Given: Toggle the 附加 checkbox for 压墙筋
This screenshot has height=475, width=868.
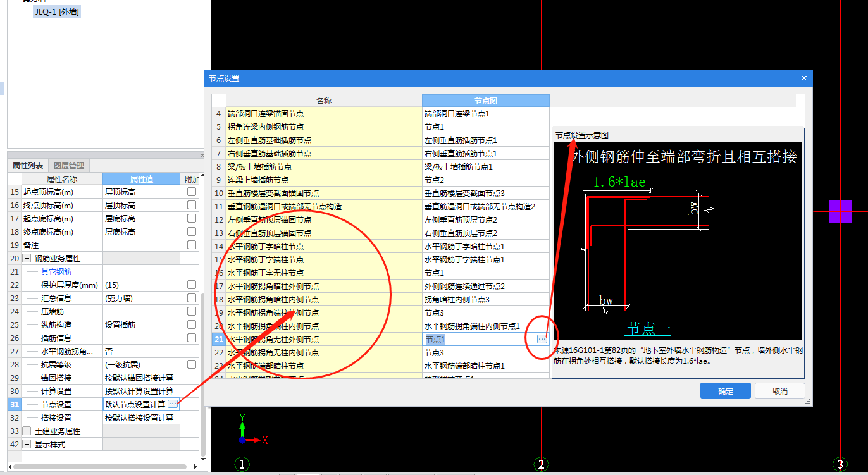Looking at the screenshot, I should pos(192,311).
